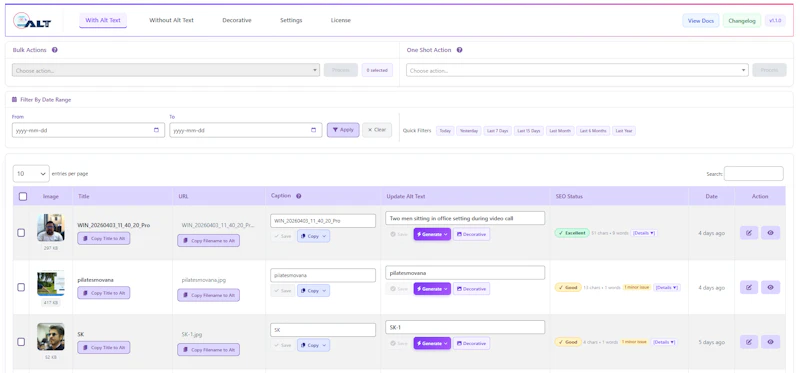800x373 pixels.
Task: Open caption Copy dropdown in WIN_20260403 row
Action: tap(313, 236)
